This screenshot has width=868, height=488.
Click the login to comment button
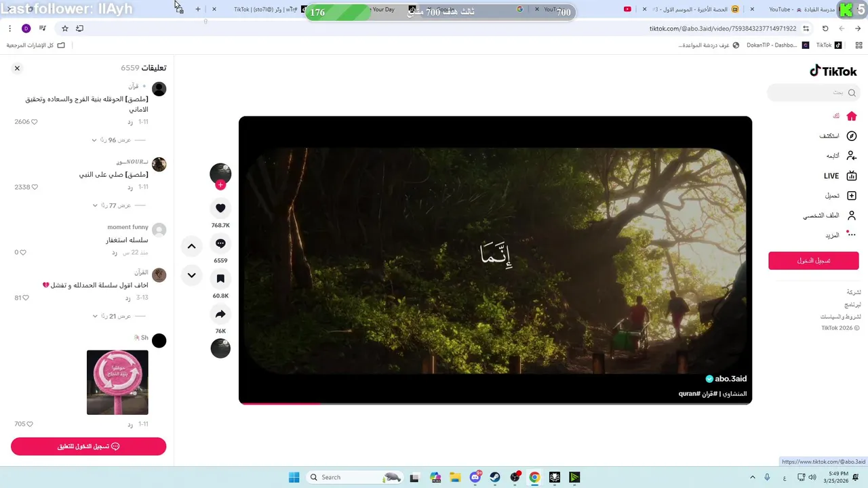point(88,446)
